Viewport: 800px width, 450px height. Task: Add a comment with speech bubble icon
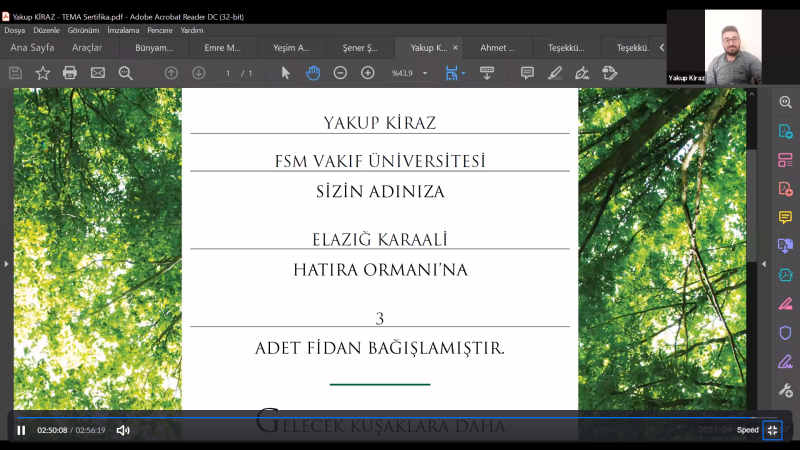[x=527, y=73]
